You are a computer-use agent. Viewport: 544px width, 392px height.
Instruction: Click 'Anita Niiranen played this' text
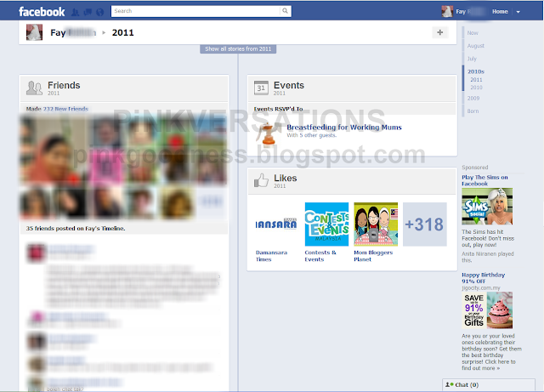pyautogui.click(x=487, y=257)
